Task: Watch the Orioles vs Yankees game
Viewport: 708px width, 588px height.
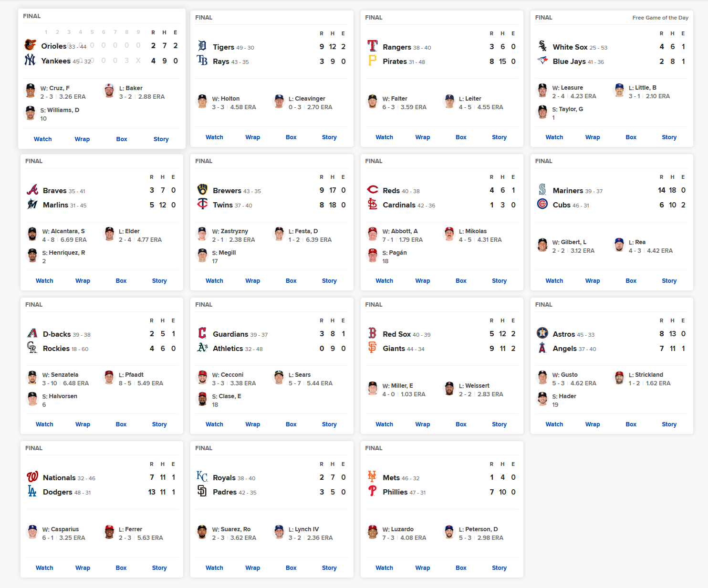Action: click(x=43, y=139)
